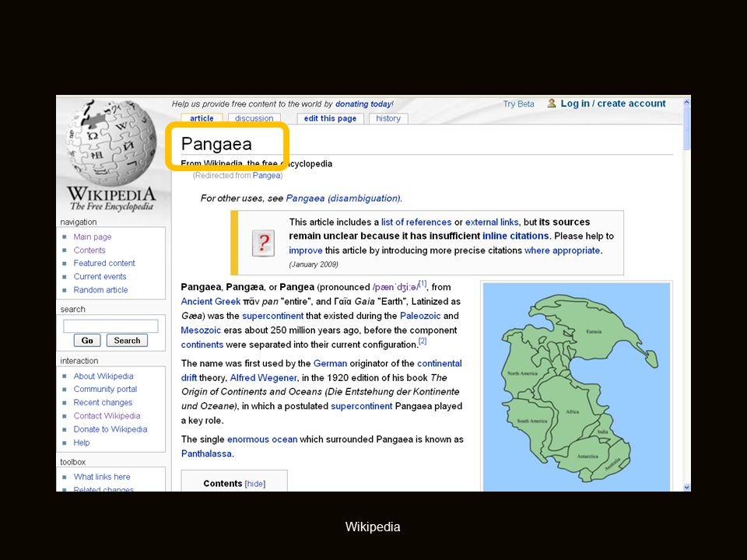The image size is (747, 560).
Task: Open the Panthalassa link
Action: [206, 453]
